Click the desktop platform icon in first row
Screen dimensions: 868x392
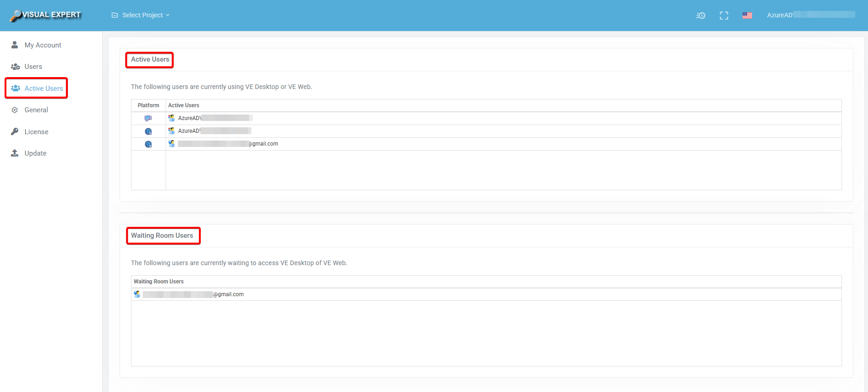pyautogui.click(x=148, y=118)
